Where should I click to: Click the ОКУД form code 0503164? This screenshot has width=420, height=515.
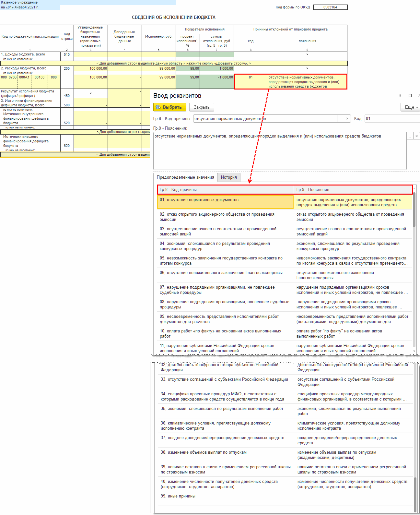330,7
